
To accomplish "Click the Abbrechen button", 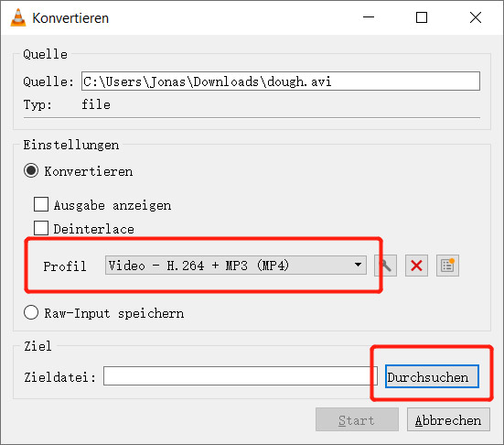I will pos(448,419).
